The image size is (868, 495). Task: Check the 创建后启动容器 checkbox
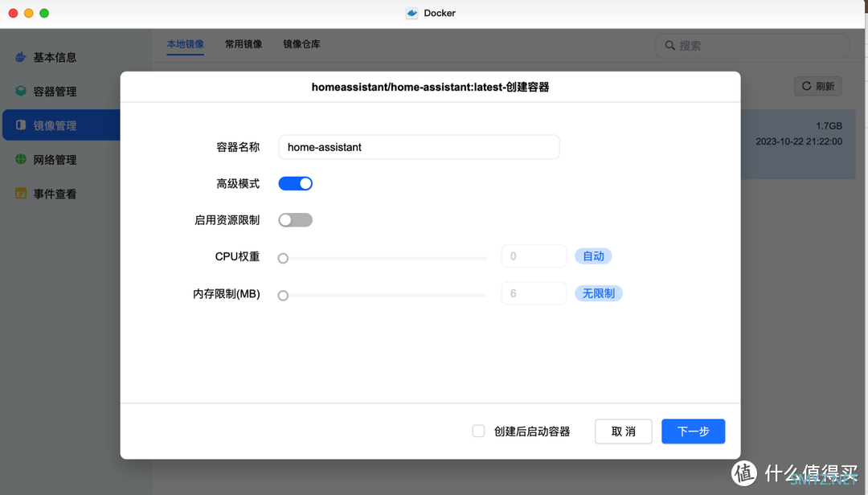478,431
